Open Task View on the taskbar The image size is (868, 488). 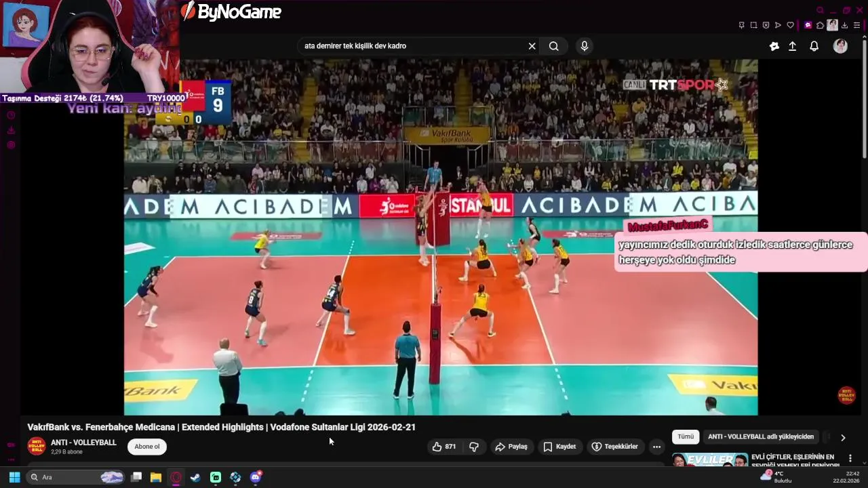coord(136,477)
